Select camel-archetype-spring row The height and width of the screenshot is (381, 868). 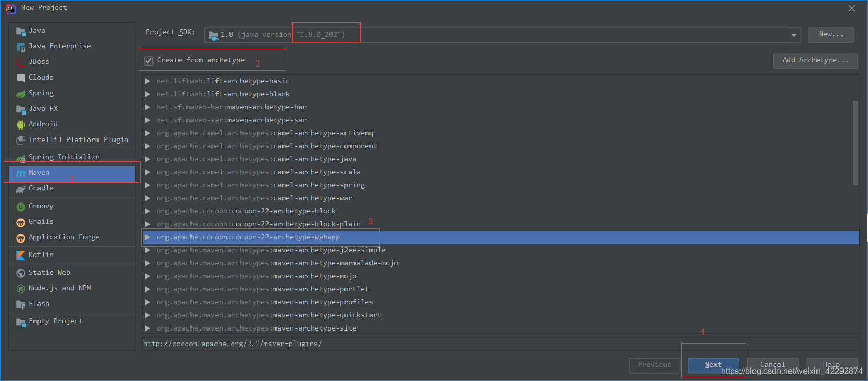[x=500, y=185]
